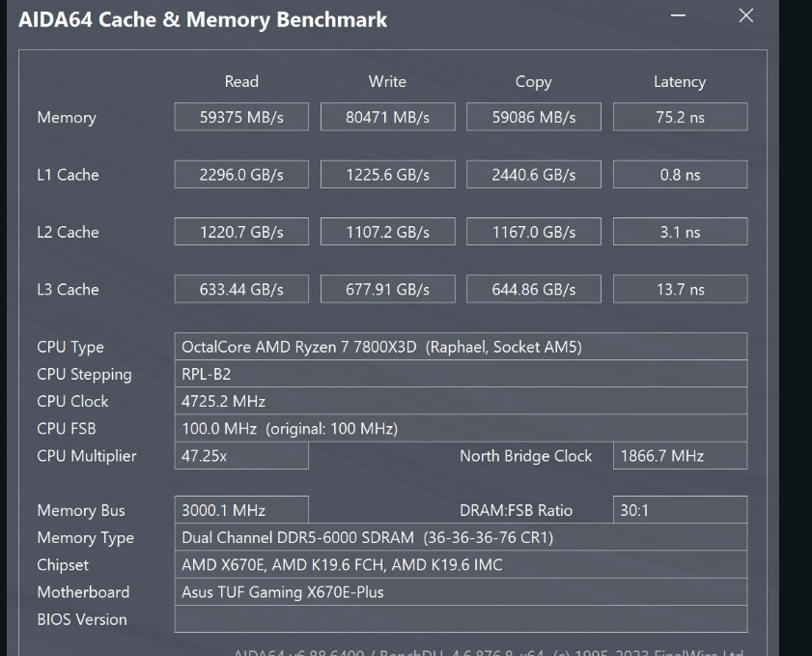This screenshot has height=656, width=812.
Task: Select the L1 Cache Read value
Action: pos(241,175)
